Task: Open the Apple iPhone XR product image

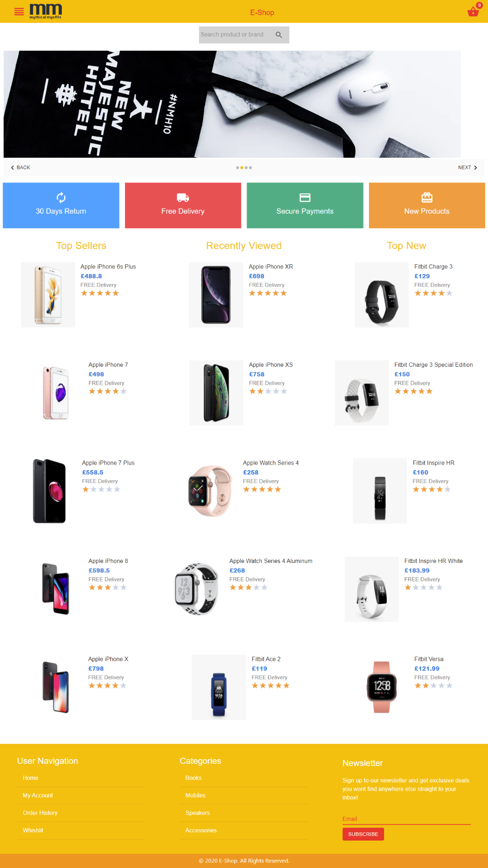Action: pyautogui.click(x=216, y=295)
